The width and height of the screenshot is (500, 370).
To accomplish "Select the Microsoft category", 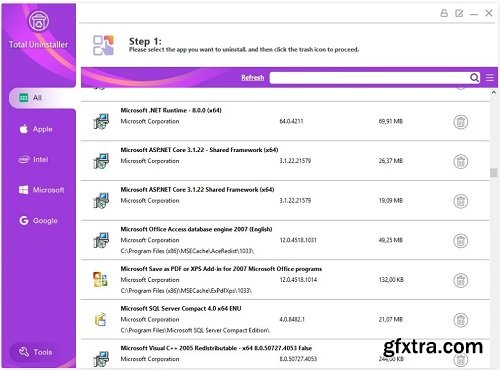I will click(x=41, y=190).
